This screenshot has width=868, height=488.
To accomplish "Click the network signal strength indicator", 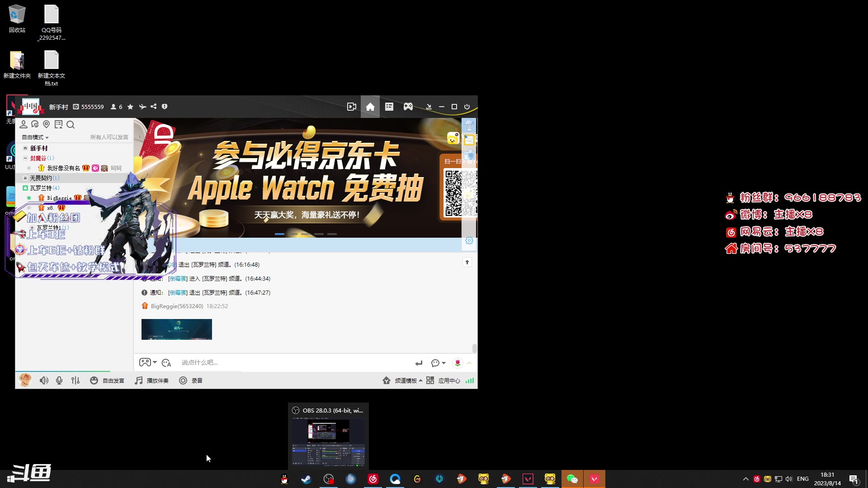I will pyautogui.click(x=470, y=380).
